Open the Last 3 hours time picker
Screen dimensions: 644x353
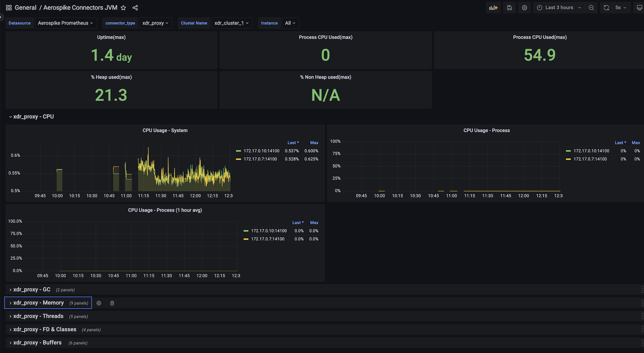559,8
